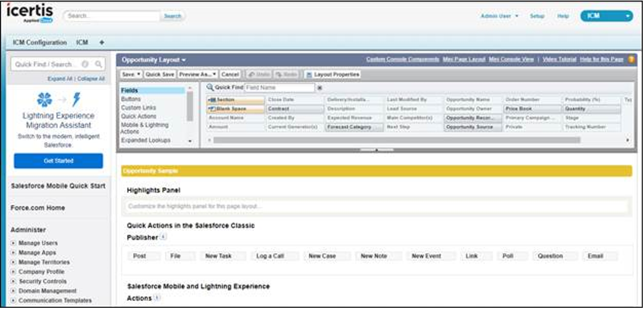The image size is (644, 309).
Task: Select Expanded Lookups palette category
Action: pyautogui.click(x=146, y=140)
